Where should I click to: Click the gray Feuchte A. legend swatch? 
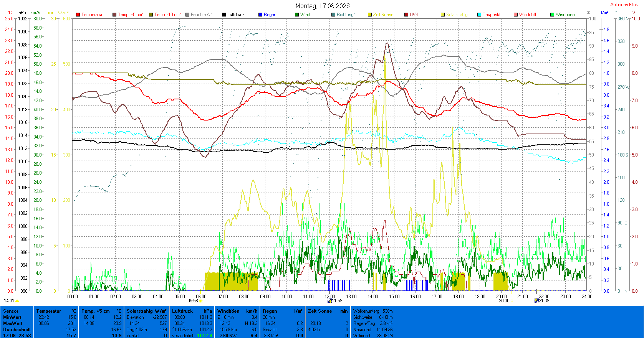[187, 15]
